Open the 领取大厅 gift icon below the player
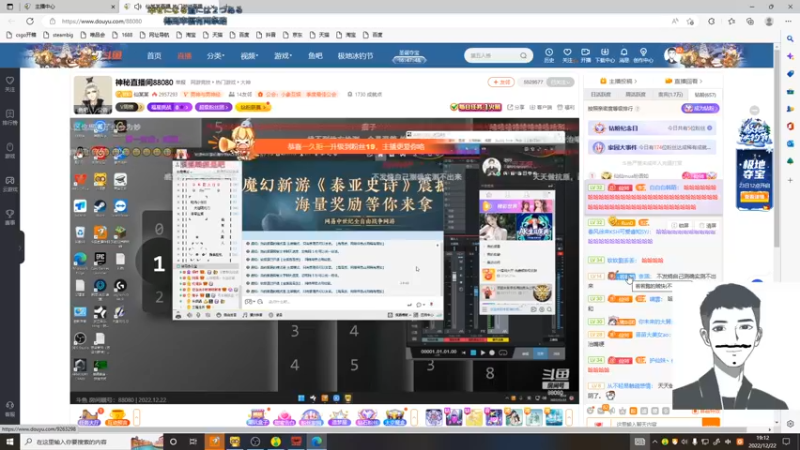This screenshot has width=800, height=450. (x=89, y=417)
